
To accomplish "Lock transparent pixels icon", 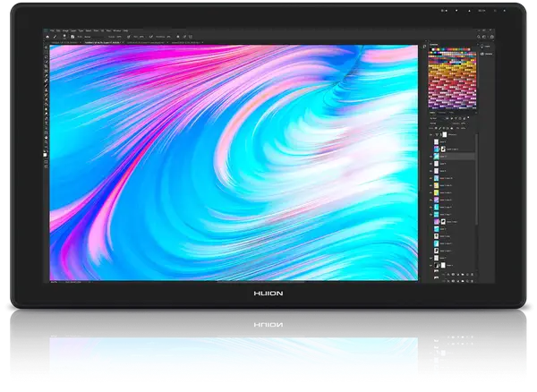I will (x=436, y=128).
